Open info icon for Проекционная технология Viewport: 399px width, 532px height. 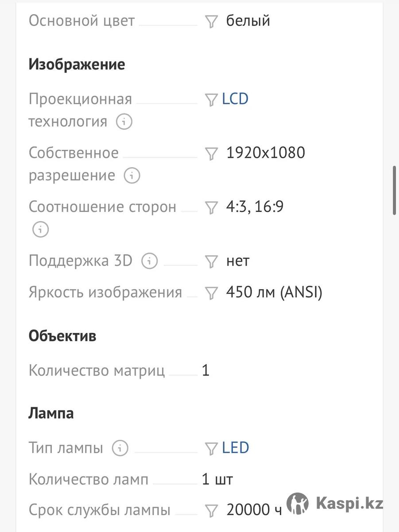124,121
